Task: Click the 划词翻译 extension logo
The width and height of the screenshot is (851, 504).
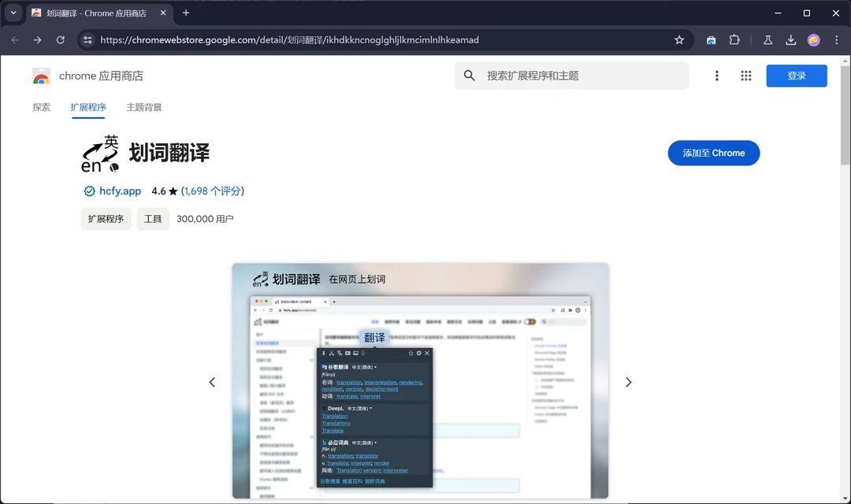Action: 100,154
